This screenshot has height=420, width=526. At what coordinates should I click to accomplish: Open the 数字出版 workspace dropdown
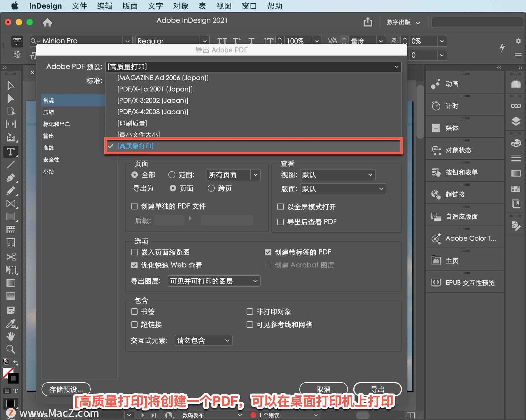[x=403, y=22]
